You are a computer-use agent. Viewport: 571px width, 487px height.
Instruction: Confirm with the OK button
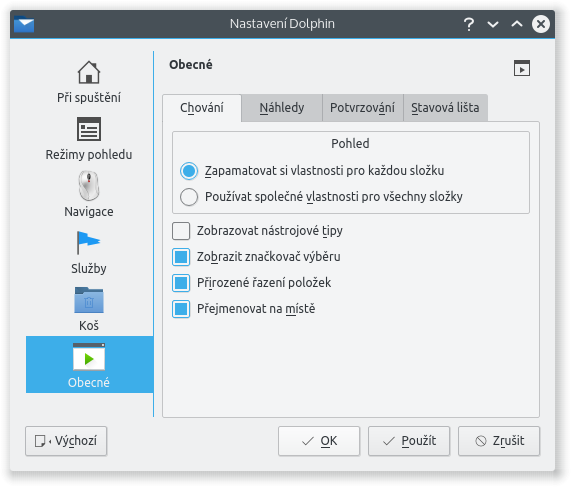pyautogui.click(x=319, y=441)
